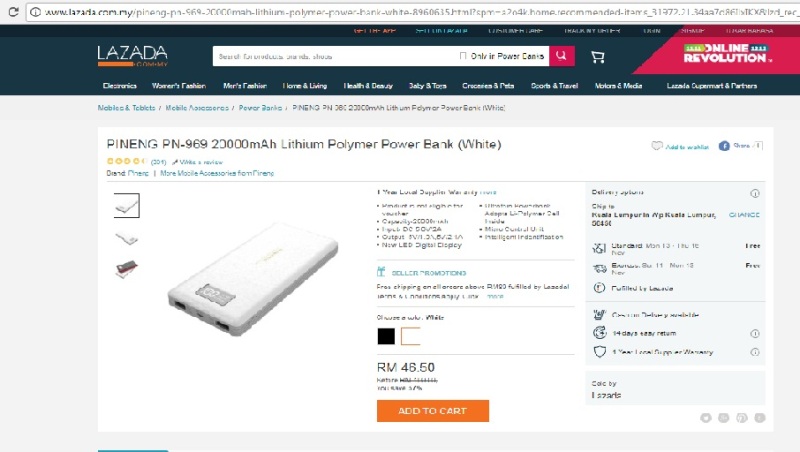Click the CHANGE shipping location link

744,215
